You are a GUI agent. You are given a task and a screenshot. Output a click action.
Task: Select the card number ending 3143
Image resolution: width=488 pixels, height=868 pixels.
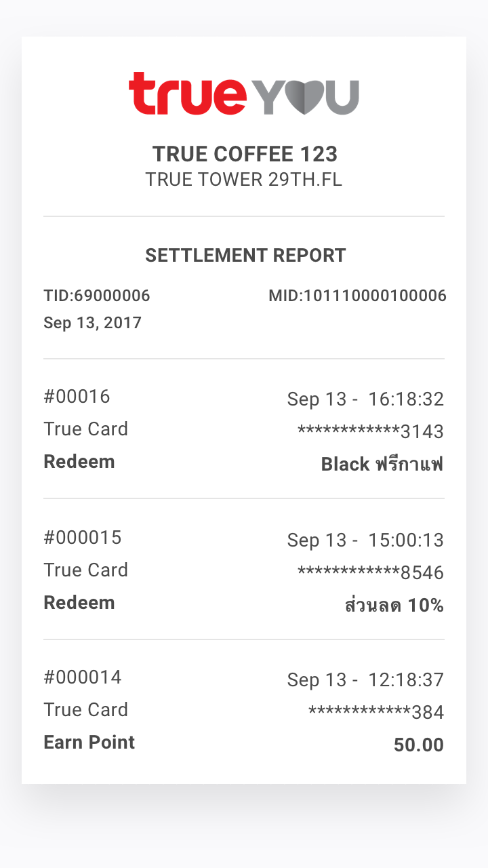pos(371,432)
